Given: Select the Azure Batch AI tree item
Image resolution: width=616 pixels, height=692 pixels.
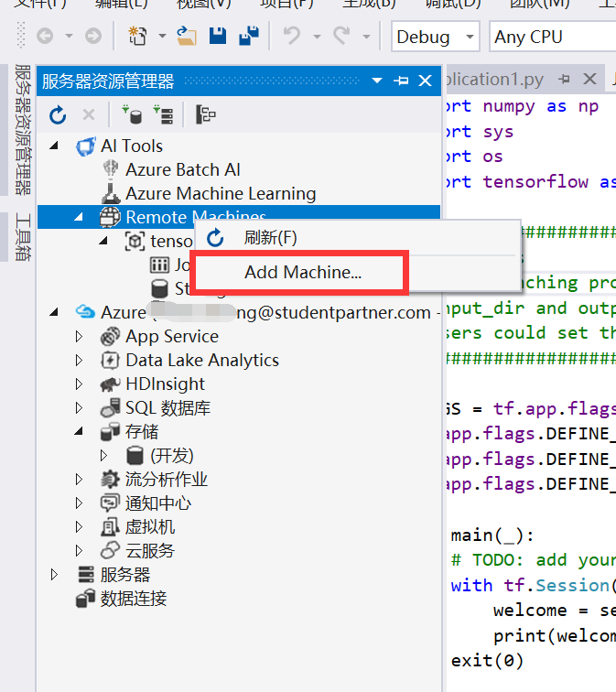Looking at the screenshot, I should (183, 169).
